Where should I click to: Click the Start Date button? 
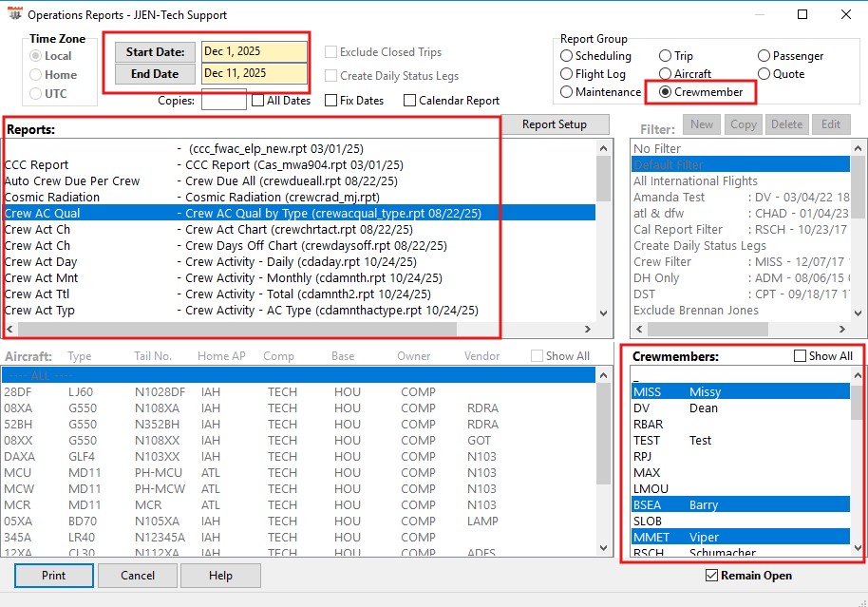pos(155,52)
